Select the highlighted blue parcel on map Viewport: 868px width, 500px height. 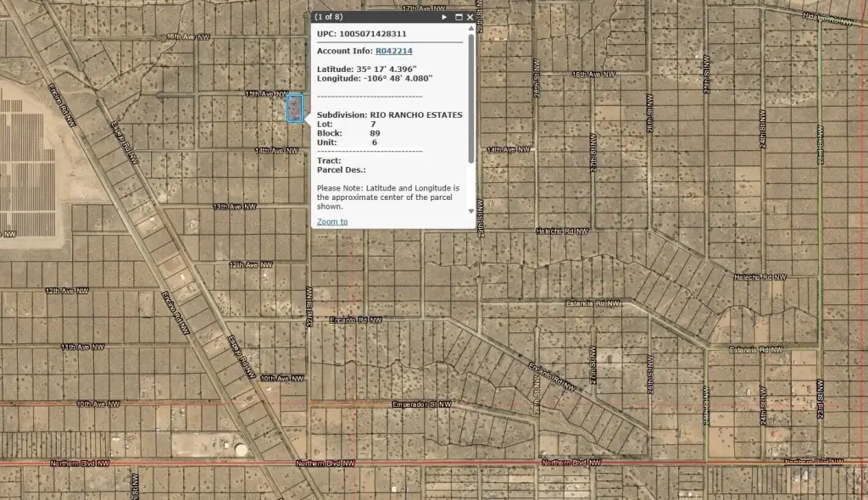294,108
